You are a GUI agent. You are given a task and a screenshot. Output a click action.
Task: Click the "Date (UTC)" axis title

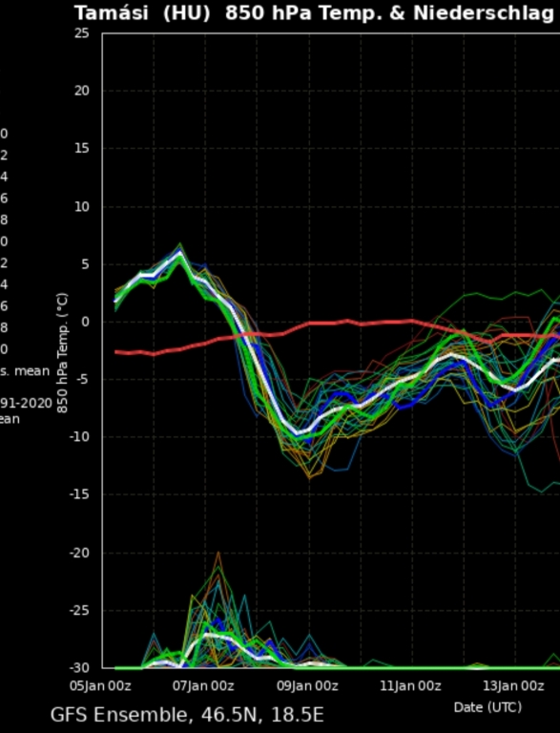(487, 707)
